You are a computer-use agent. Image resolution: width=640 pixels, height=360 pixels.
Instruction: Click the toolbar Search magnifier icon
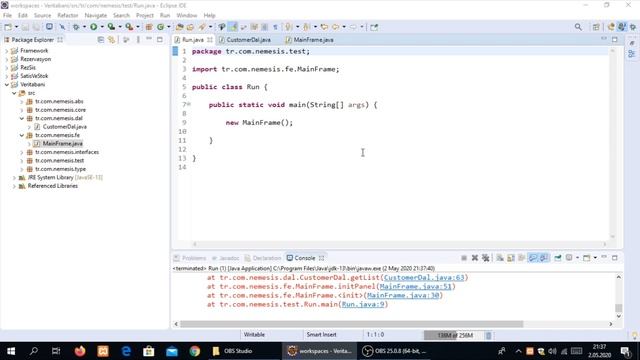tap(578, 27)
